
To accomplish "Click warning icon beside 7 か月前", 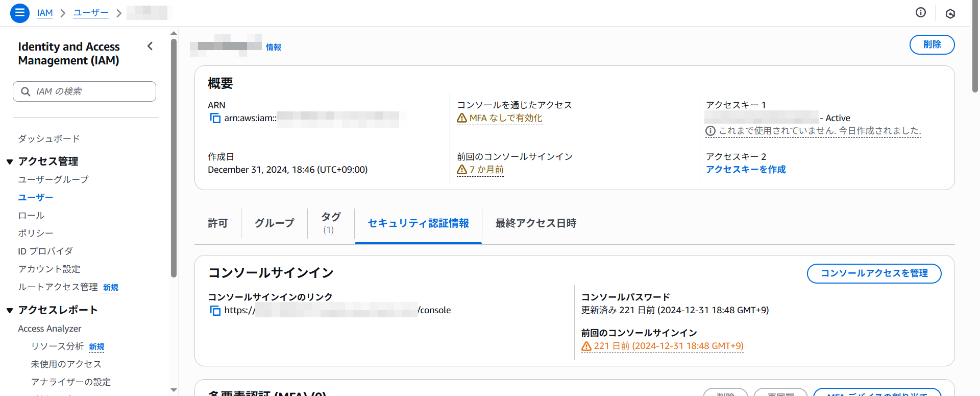I will tap(462, 170).
